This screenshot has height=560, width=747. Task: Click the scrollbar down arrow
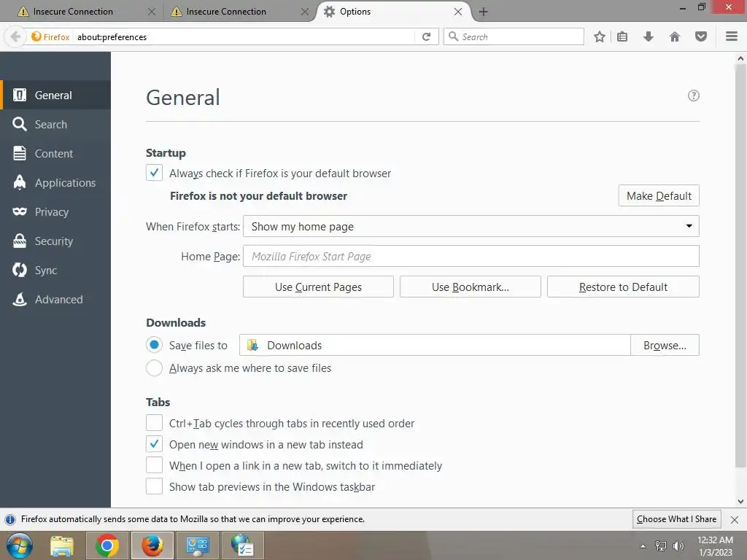tap(740, 501)
